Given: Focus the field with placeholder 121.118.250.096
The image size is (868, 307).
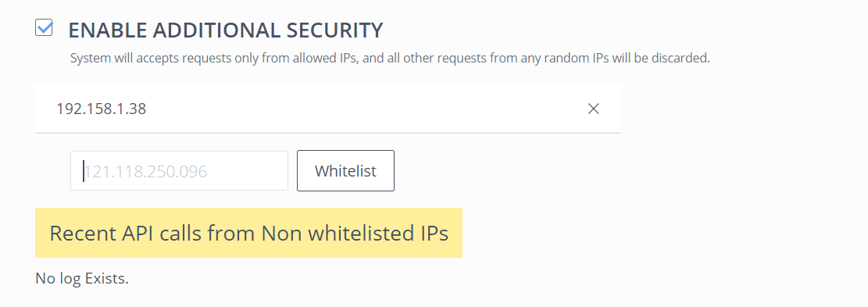Looking at the screenshot, I should pyautogui.click(x=179, y=171).
